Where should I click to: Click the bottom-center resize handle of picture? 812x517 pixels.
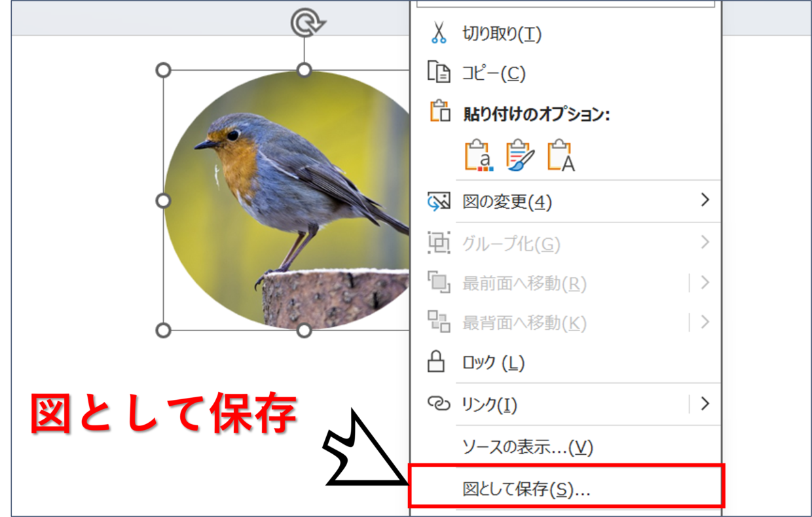point(304,330)
